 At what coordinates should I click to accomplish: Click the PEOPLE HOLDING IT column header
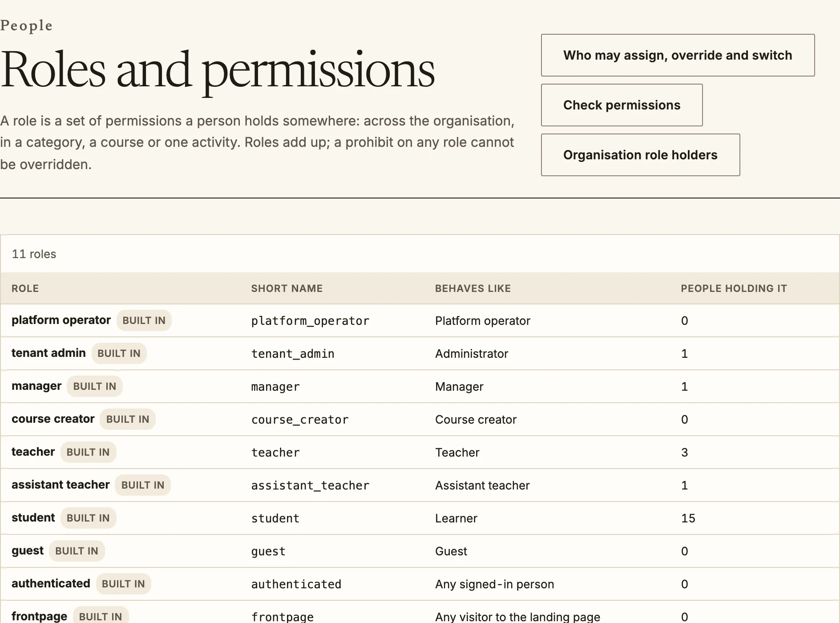(734, 288)
